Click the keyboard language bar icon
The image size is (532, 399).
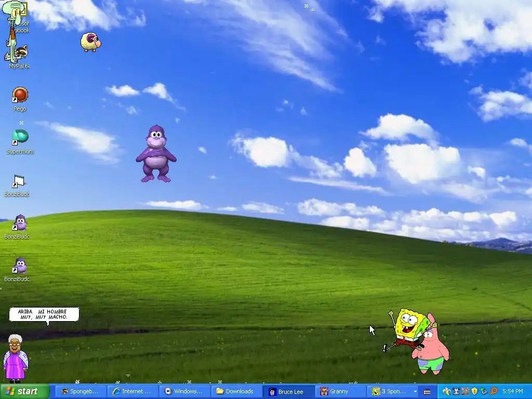(427, 392)
